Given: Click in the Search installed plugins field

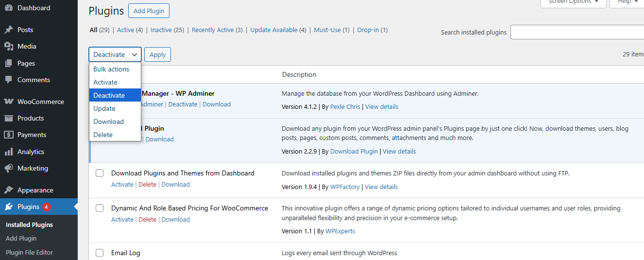Looking at the screenshot, I should 577,32.
